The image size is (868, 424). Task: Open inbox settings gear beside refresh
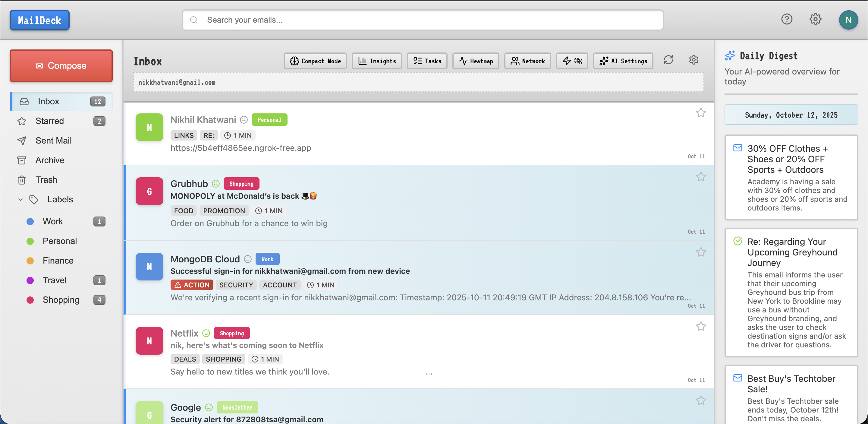(x=693, y=60)
